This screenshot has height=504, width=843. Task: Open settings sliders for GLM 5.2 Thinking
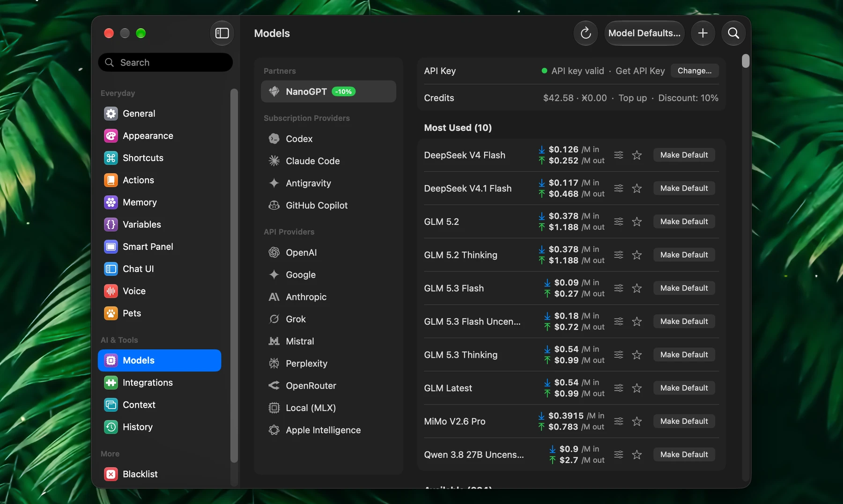[619, 255]
